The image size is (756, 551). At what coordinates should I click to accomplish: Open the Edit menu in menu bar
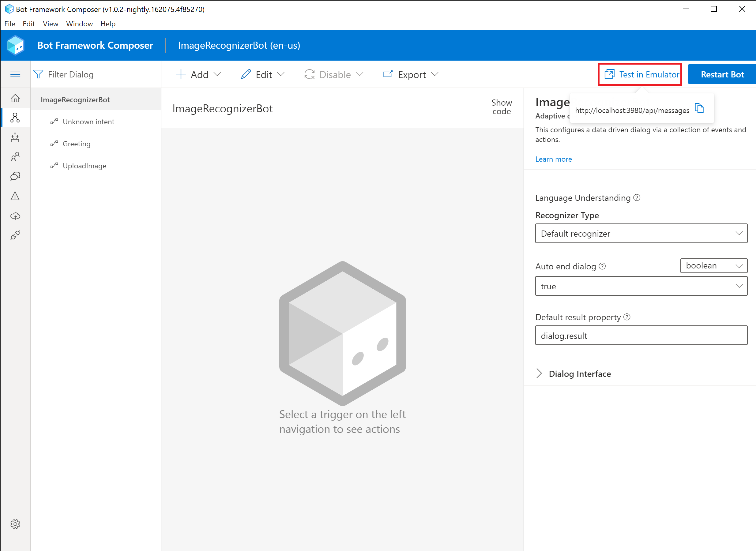tap(29, 24)
